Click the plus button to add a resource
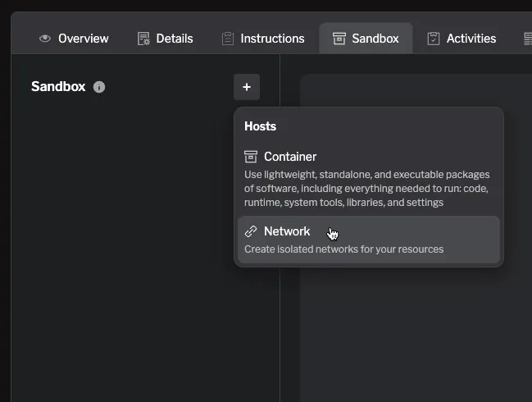The width and height of the screenshot is (532, 402). click(x=247, y=87)
